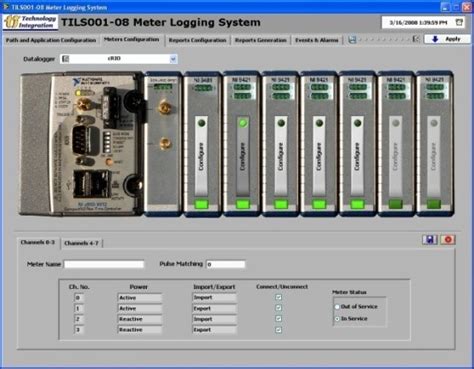This screenshot has width=474, height=369.
Task: Click green square under the first NI 9421 module
Action: tap(243, 204)
